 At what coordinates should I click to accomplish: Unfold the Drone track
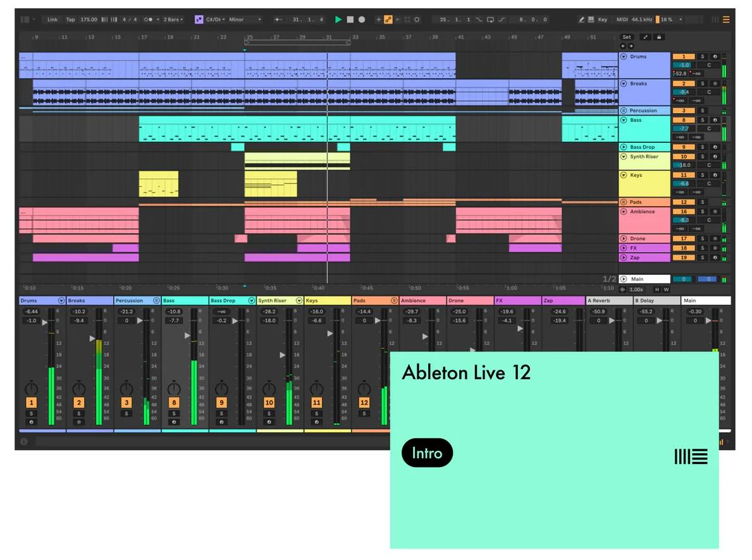(x=624, y=238)
